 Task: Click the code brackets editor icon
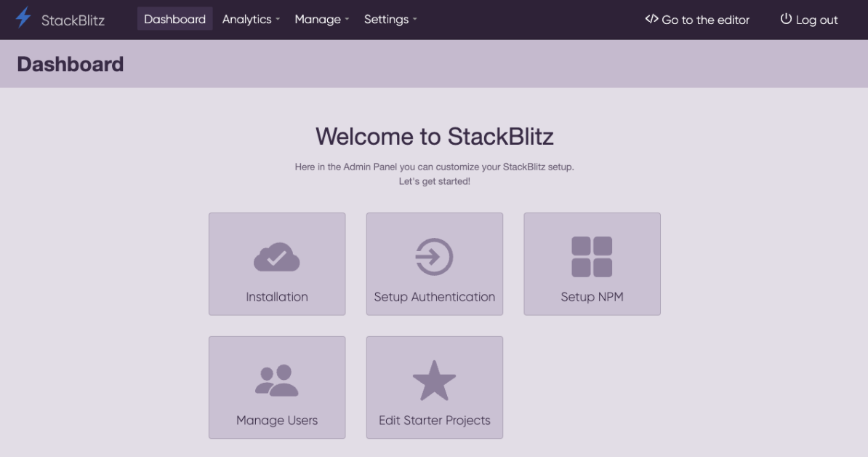click(x=651, y=19)
